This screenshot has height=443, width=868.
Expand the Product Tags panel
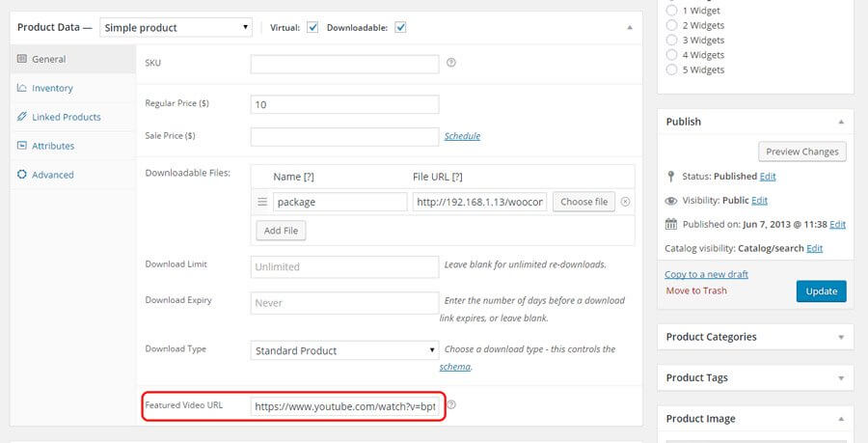[x=840, y=378]
